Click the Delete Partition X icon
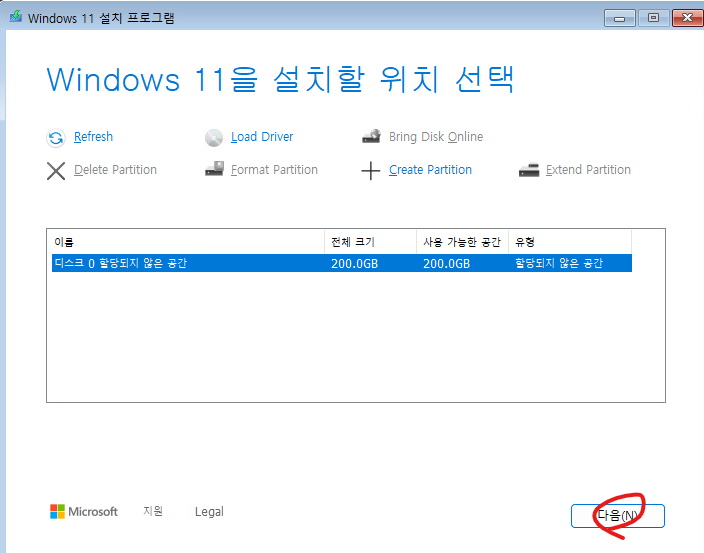Image resolution: width=704 pixels, height=553 pixels. click(x=56, y=171)
